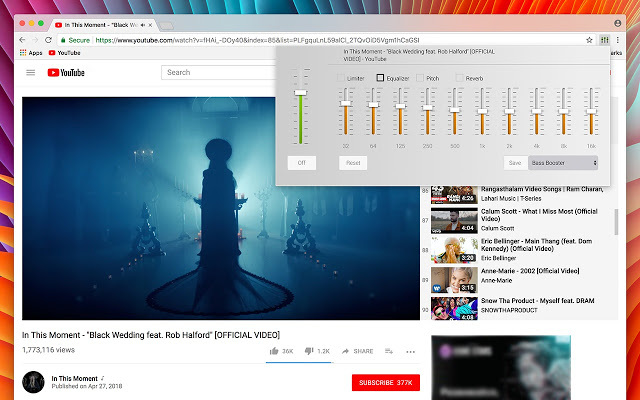Open the YouTube hamburger guide menu
This screenshot has width=640, height=400.
point(30,72)
